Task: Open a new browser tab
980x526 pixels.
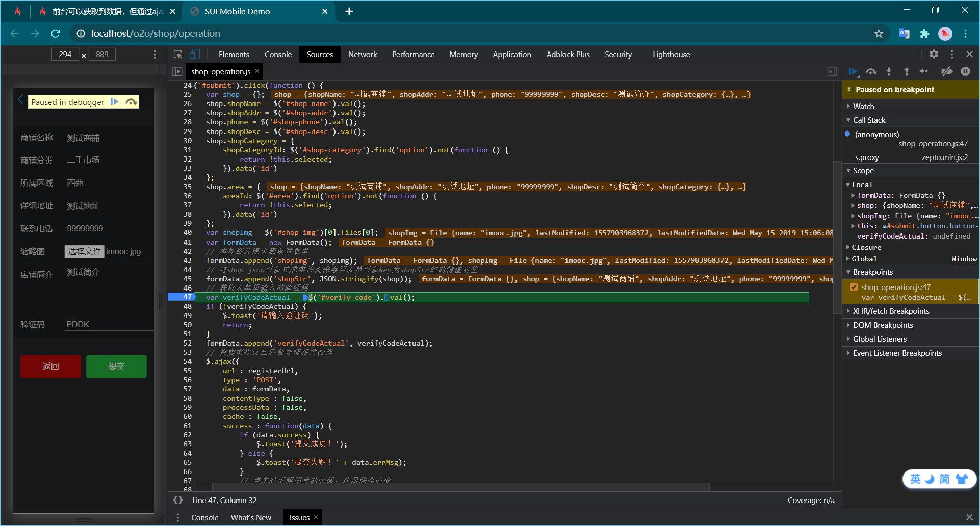Action: 349,11
